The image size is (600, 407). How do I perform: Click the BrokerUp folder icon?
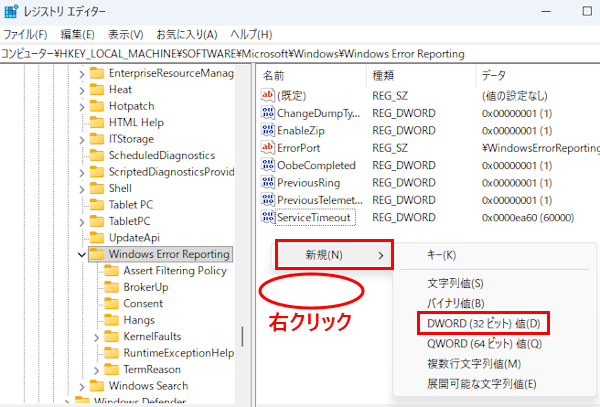click(x=111, y=287)
